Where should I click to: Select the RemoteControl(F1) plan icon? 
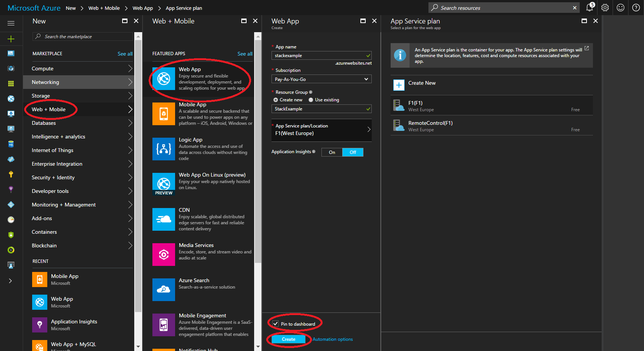click(x=399, y=125)
